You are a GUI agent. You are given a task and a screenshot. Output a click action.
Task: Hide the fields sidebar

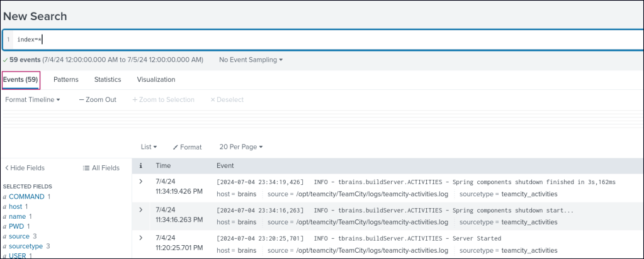[25, 168]
